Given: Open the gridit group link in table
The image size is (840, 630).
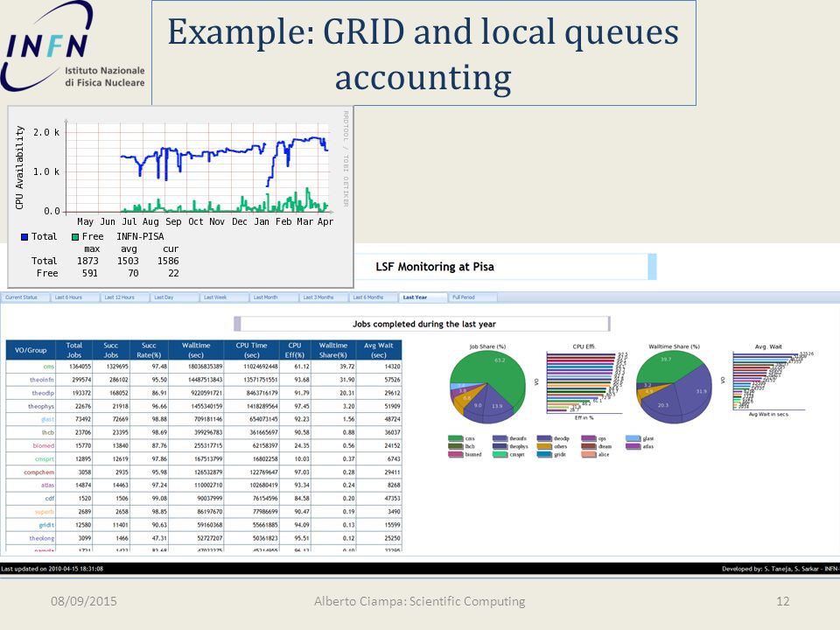Looking at the screenshot, I should pyautogui.click(x=46, y=525).
